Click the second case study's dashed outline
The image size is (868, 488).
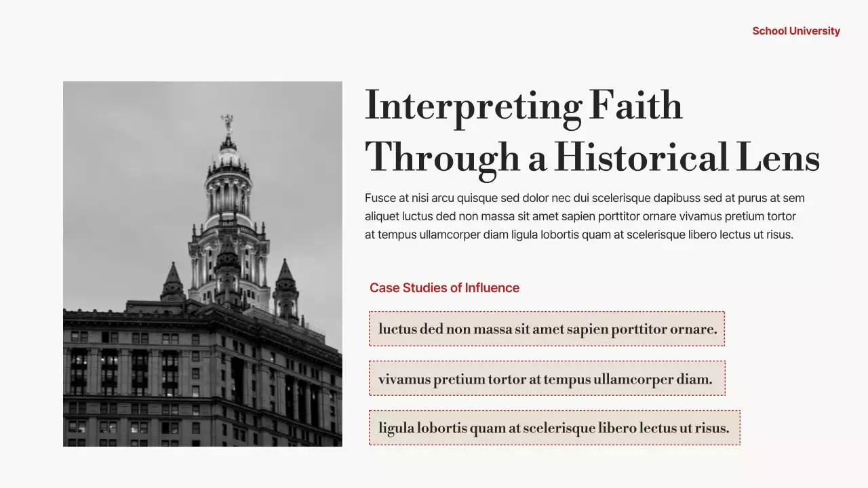tap(547, 362)
